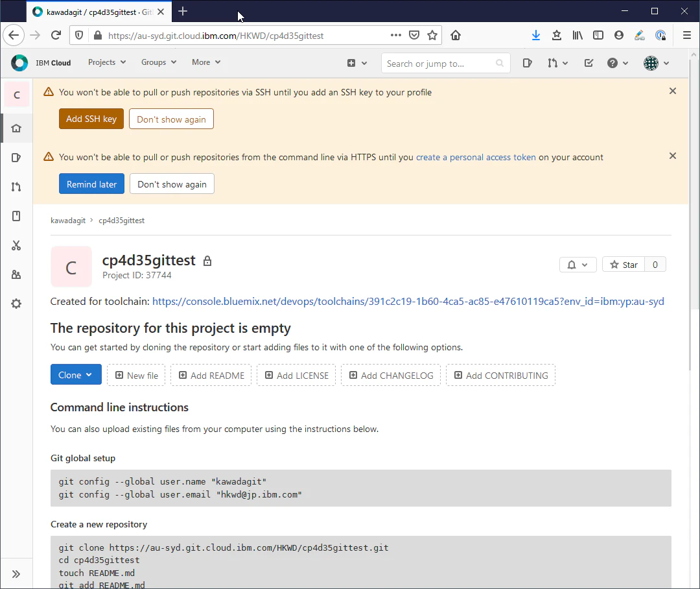
Task: Click the Firefox home icon
Action: coord(456,35)
